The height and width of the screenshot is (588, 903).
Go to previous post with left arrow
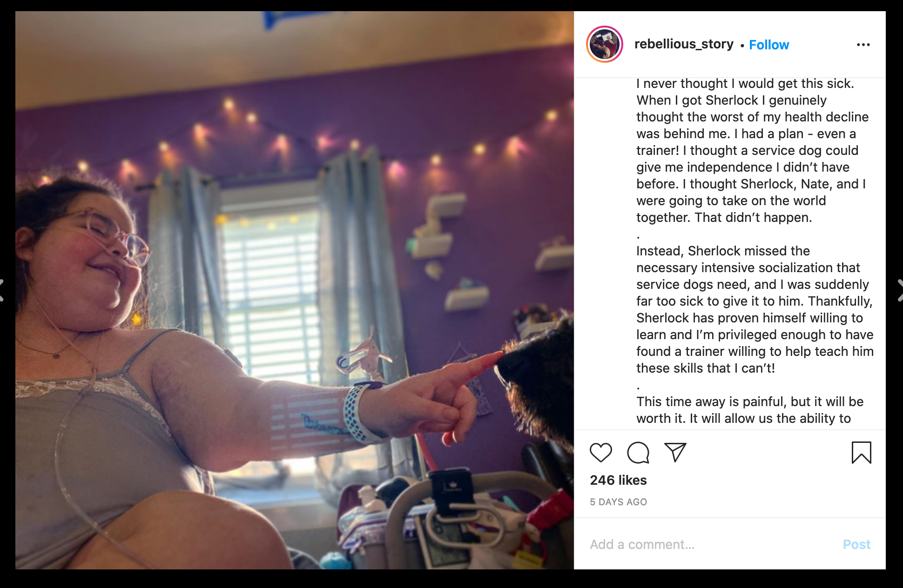pos(2,290)
